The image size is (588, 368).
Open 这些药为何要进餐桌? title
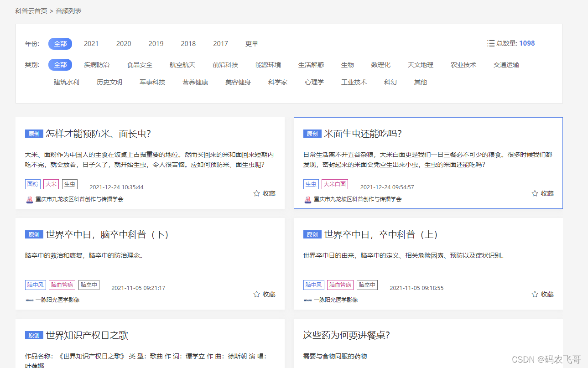tap(347, 335)
